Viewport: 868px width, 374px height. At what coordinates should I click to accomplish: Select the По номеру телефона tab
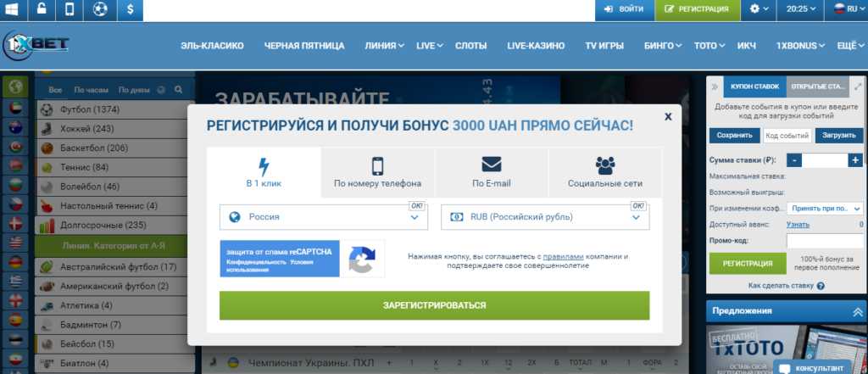pyautogui.click(x=377, y=172)
